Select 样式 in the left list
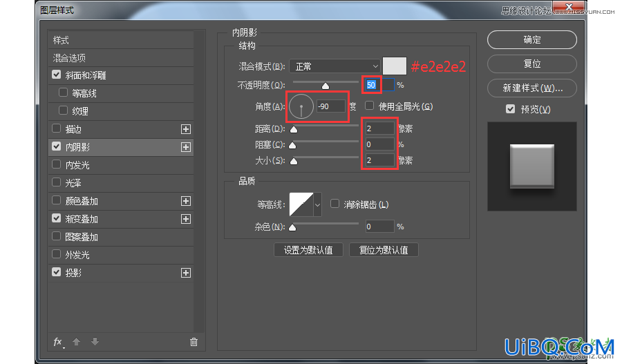 pos(120,40)
